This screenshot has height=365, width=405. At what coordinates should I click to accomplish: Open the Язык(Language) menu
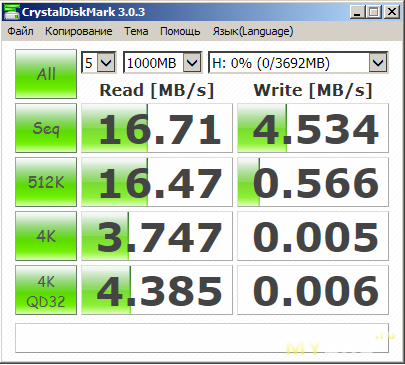253,31
